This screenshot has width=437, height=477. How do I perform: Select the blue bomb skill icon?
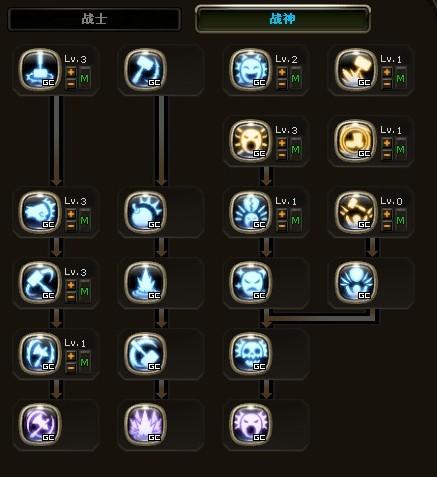pos(145,212)
